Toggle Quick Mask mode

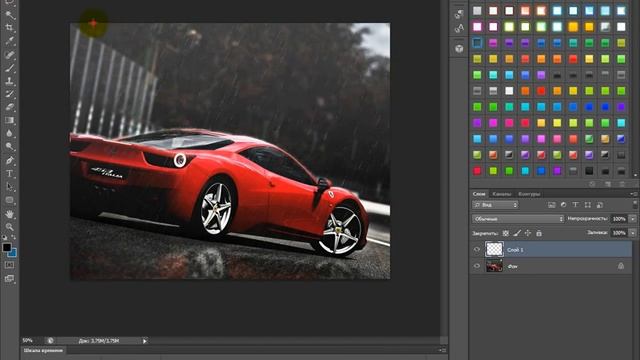click(9, 265)
